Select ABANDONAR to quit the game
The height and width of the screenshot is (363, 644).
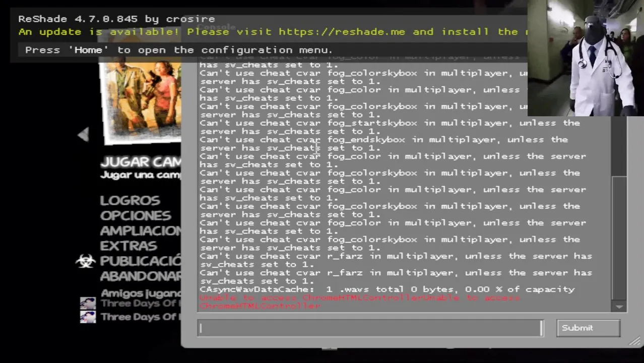pos(141,276)
